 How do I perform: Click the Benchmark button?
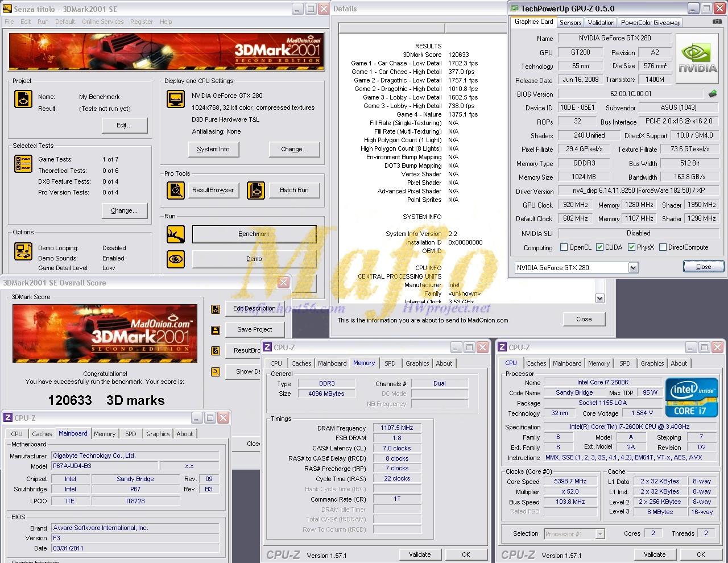click(254, 234)
